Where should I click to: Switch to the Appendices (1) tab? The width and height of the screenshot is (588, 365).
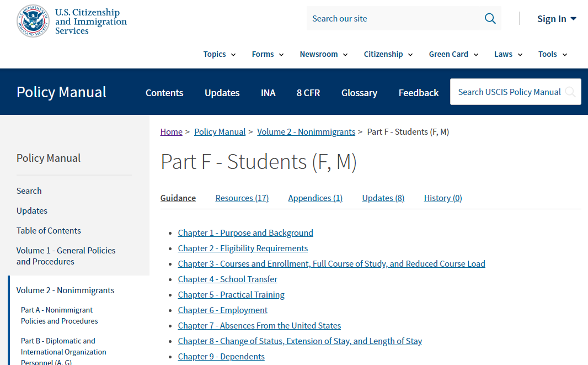[x=315, y=198]
